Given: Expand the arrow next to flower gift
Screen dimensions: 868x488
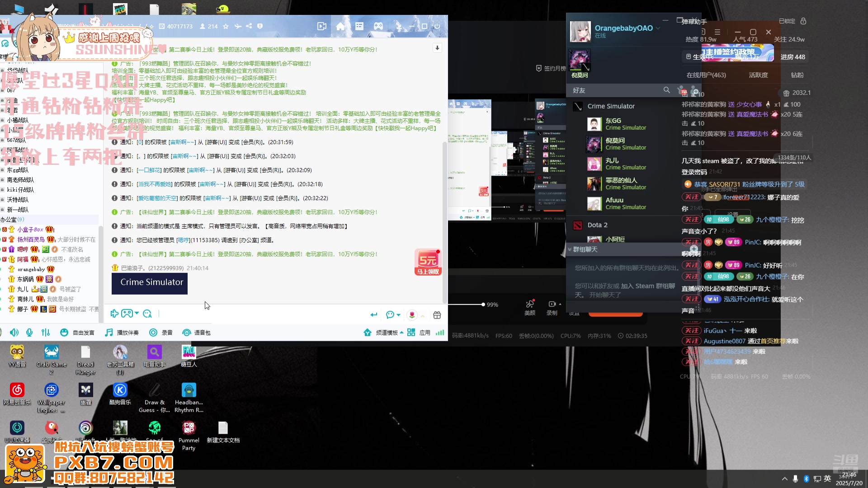Looking at the screenshot, I should point(423,315).
